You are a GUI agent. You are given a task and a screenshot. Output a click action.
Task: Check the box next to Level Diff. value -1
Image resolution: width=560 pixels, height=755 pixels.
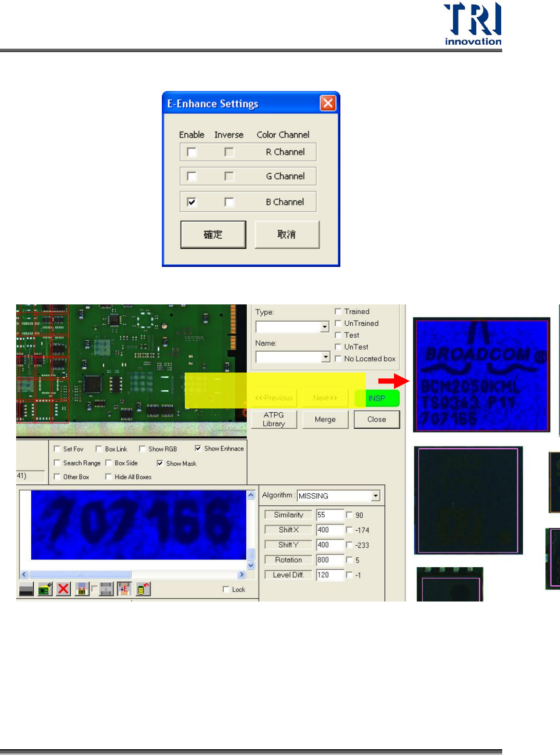(349, 575)
